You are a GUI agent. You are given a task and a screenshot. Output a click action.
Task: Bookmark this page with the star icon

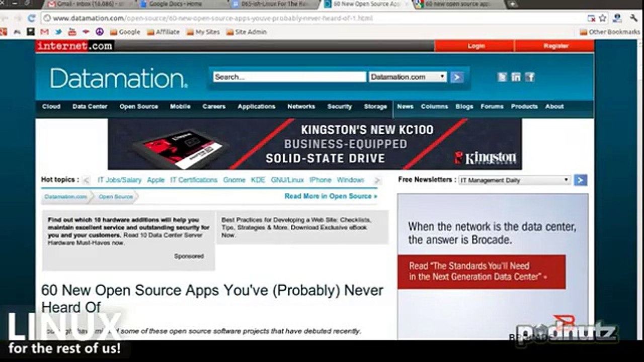tap(603, 18)
